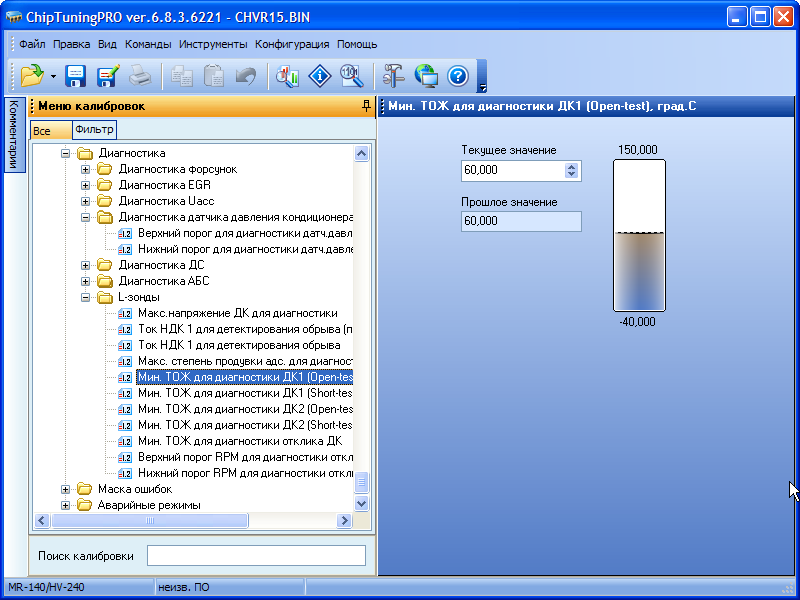The image size is (800, 600).
Task: Open the dropdown arrow beside the open icon
Action: pos(52,76)
